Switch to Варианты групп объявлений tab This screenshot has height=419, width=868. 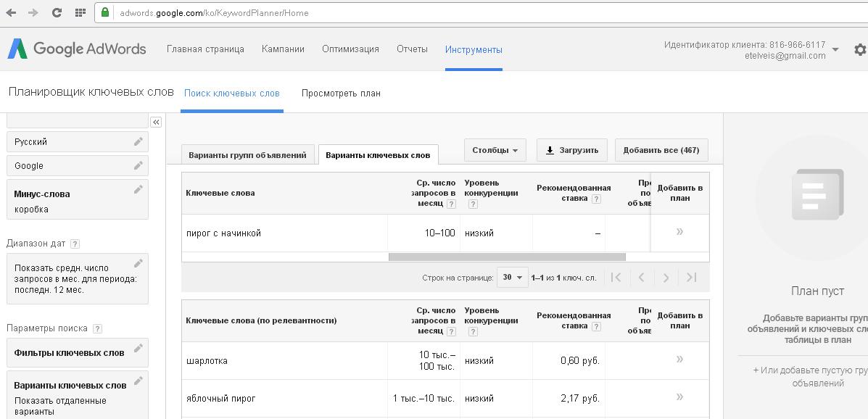[x=247, y=155]
